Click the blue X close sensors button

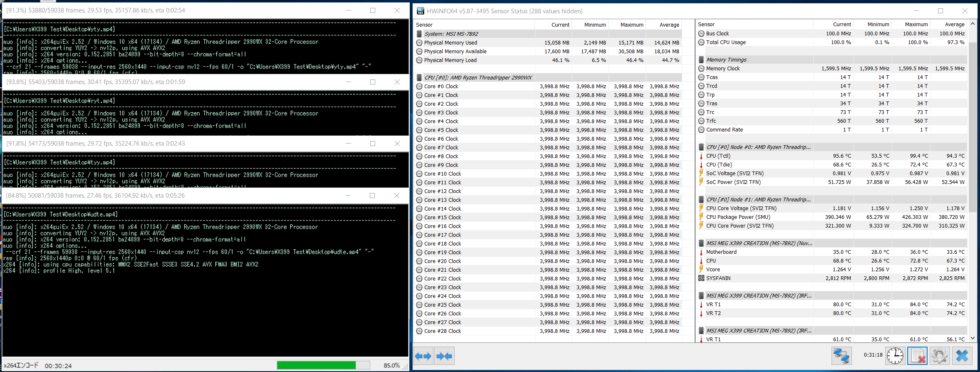962,356
